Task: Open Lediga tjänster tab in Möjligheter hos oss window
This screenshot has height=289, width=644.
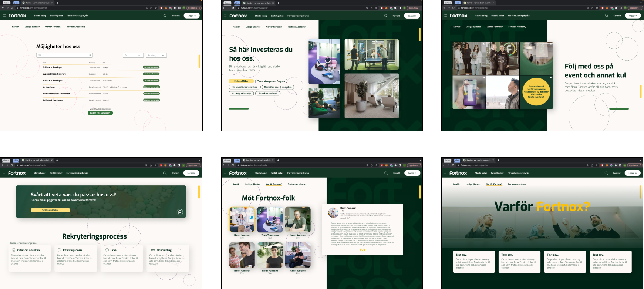Action: [x=32, y=27]
